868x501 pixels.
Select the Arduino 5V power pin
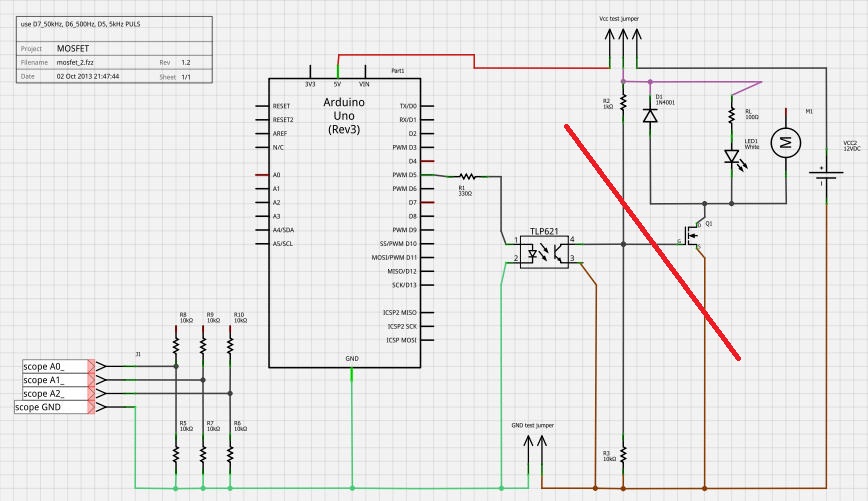[x=338, y=82]
